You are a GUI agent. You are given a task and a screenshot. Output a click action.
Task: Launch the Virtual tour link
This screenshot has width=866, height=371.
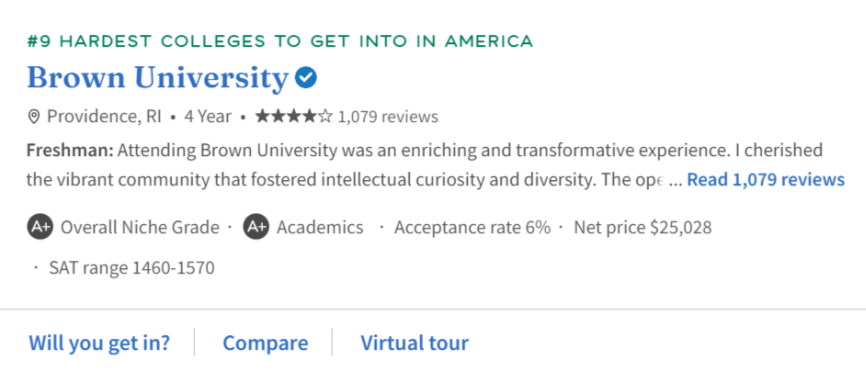tap(415, 343)
